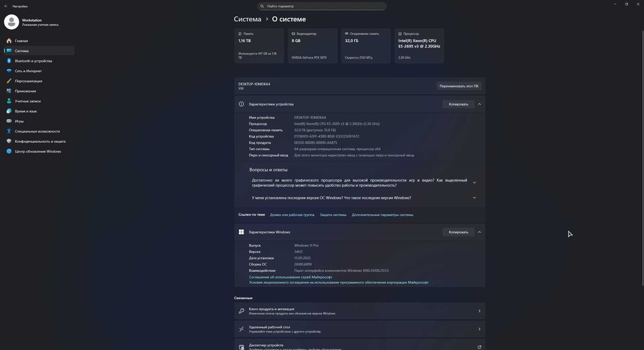Select the Код устройства value
This screenshot has height=350, width=644.
click(x=327, y=136)
